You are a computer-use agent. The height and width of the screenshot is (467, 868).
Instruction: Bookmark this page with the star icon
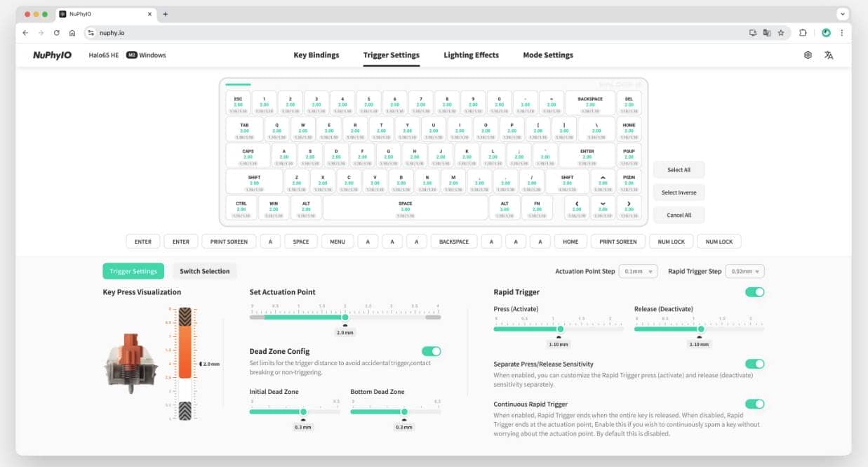[x=780, y=33]
